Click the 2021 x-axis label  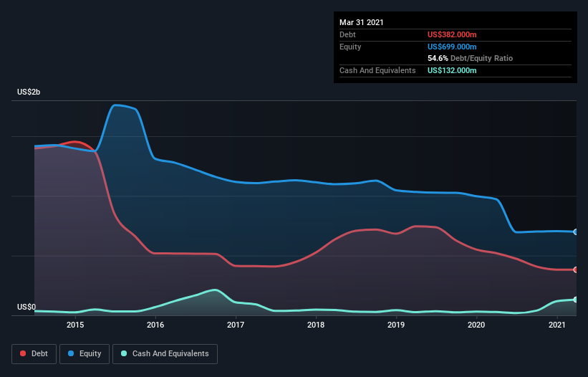[557, 325]
